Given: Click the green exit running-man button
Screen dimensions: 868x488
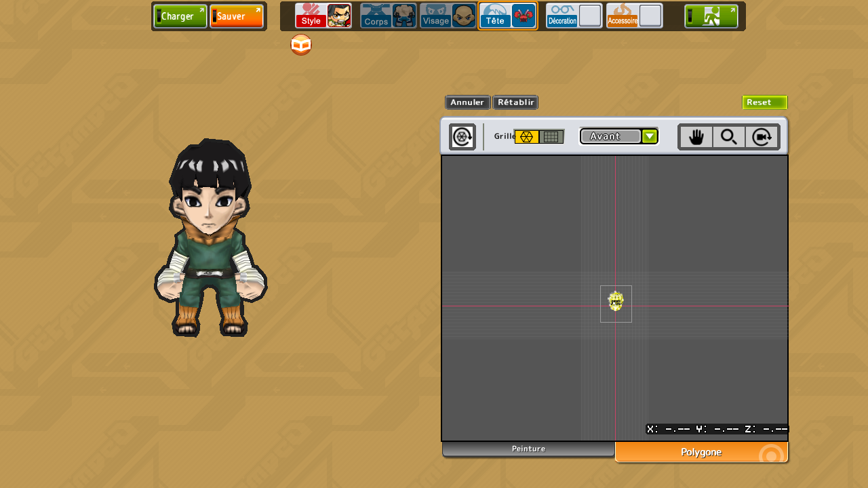Looking at the screenshot, I should (x=711, y=16).
